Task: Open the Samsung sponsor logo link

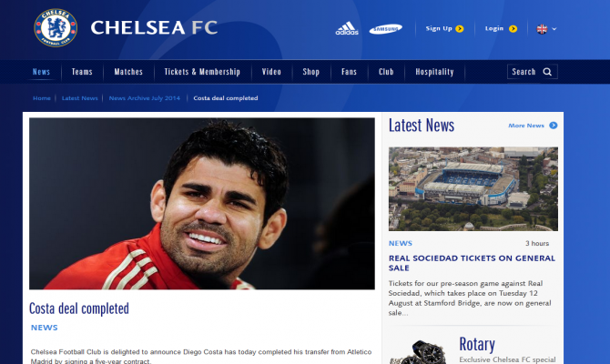Action: (385, 29)
